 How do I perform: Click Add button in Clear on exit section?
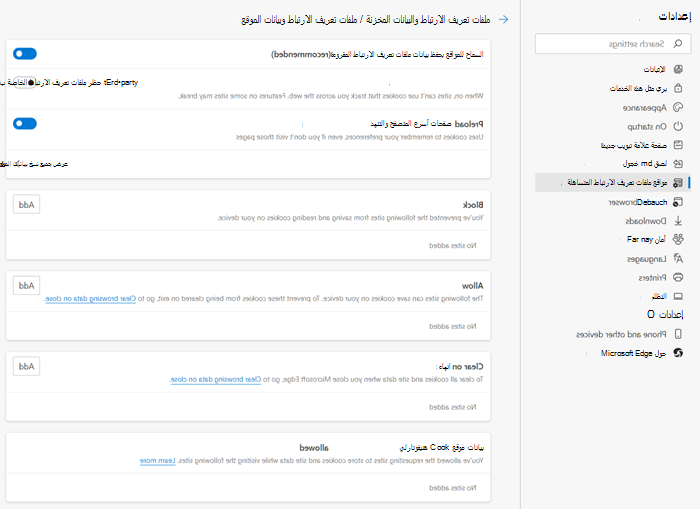[26, 366]
